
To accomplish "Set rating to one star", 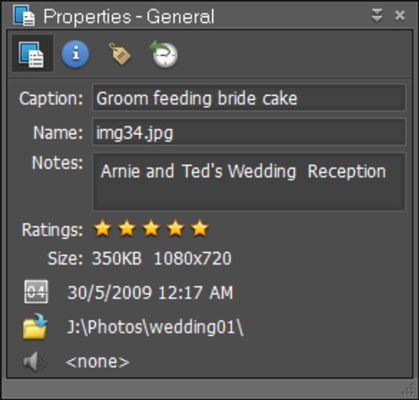I will (x=102, y=229).
